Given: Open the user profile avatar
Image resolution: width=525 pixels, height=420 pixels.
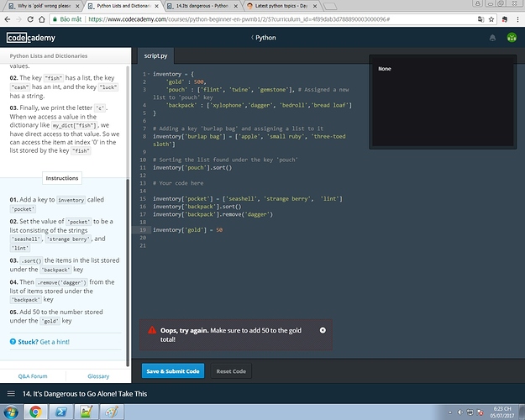Looking at the screenshot, I should [512, 38].
